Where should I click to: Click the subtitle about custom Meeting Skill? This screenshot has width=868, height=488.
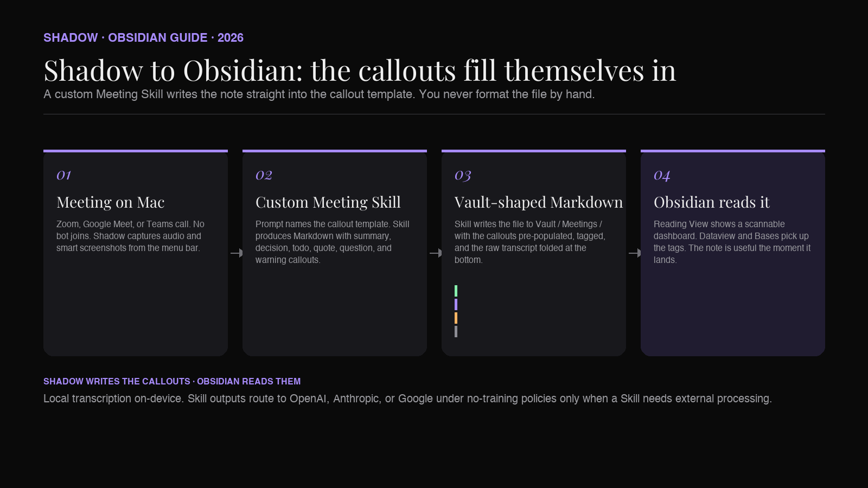[319, 94]
